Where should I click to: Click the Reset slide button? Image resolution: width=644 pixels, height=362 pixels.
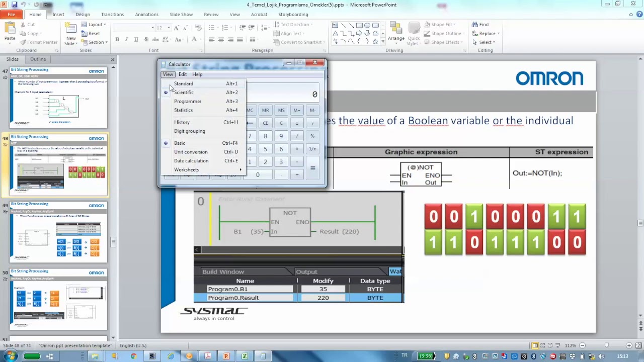(x=90, y=33)
